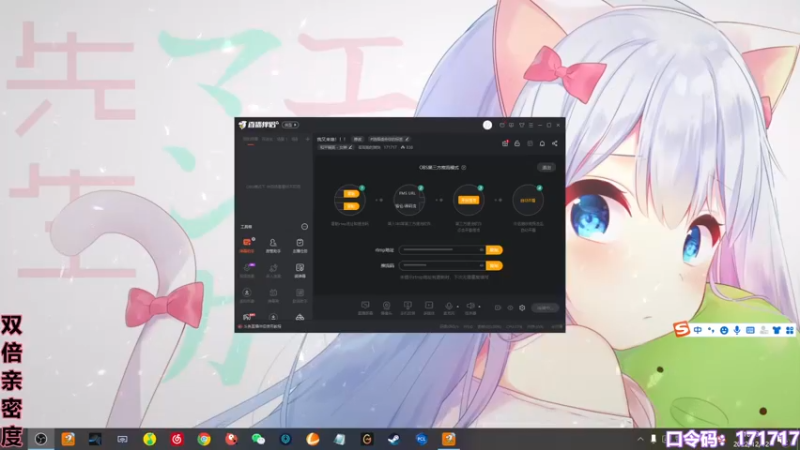Open streaming settings with the gear icon
Viewport: 800px width, 450px height.
pos(522,308)
